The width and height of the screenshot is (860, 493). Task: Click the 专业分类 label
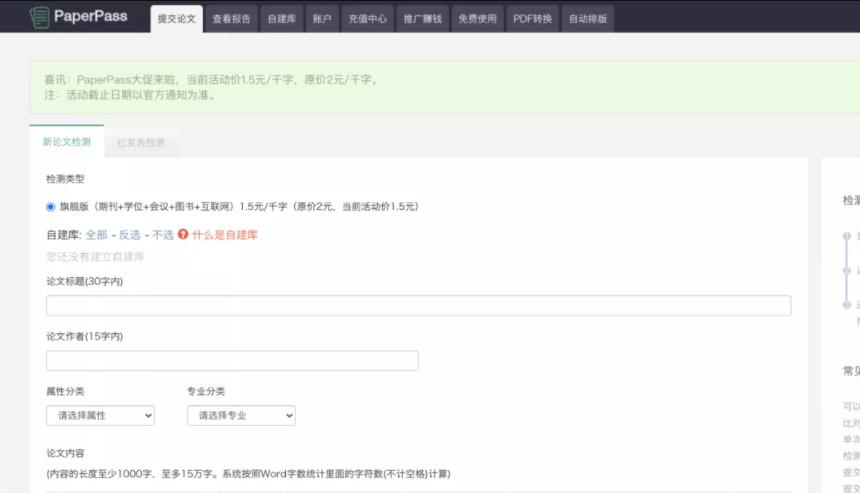(x=206, y=391)
